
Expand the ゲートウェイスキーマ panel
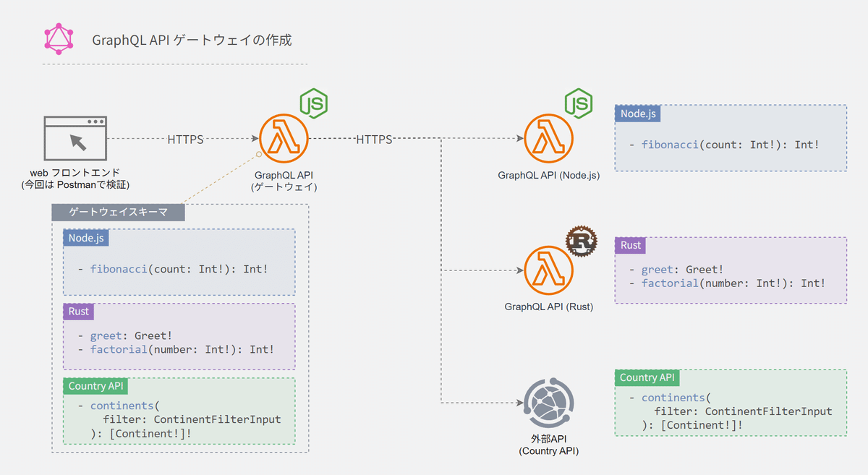tap(118, 212)
